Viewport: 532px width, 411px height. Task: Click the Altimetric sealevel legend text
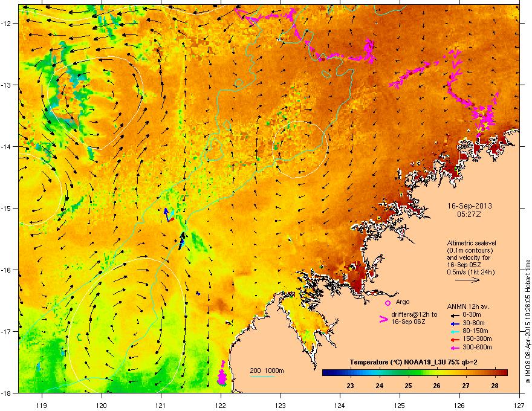point(472,243)
